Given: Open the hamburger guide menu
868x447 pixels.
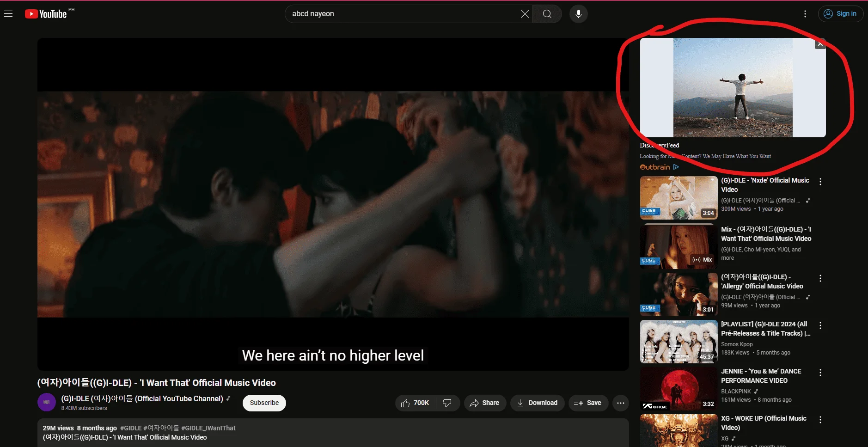Looking at the screenshot, I should click(8, 14).
